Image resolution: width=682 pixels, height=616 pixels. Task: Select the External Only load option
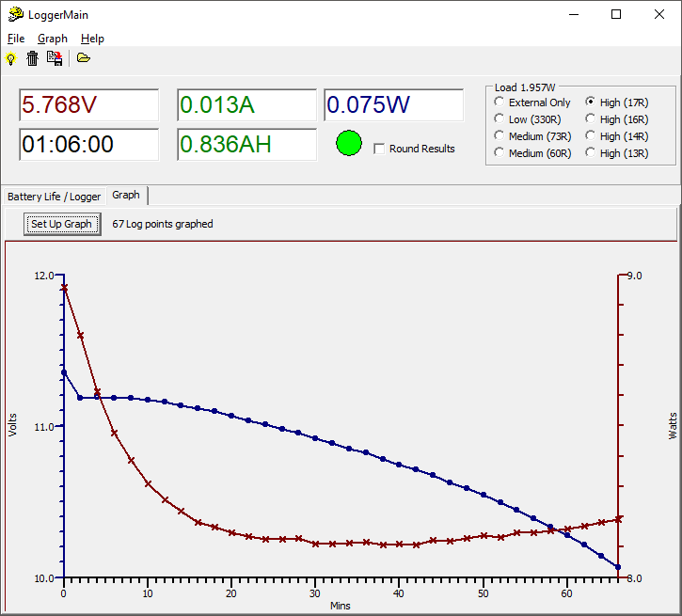point(499,103)
